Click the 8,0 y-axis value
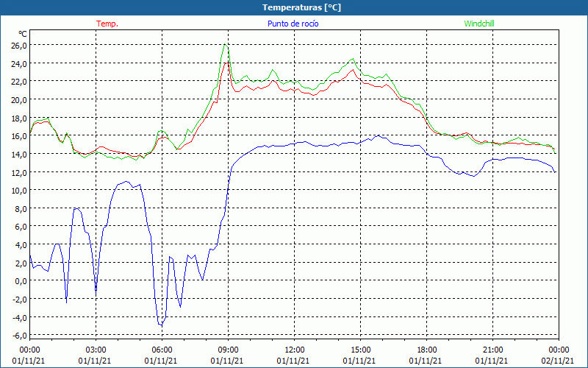The image size is (588, 368). click(x=21, y=209)
